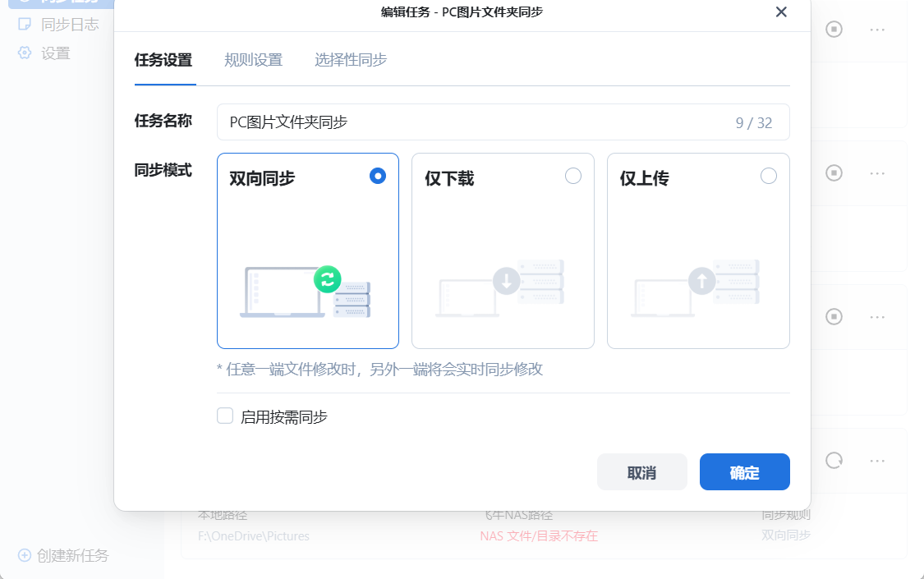Switch to the 规则设置 tab
This screenshot has width=924, height=579.
(254, 60)
